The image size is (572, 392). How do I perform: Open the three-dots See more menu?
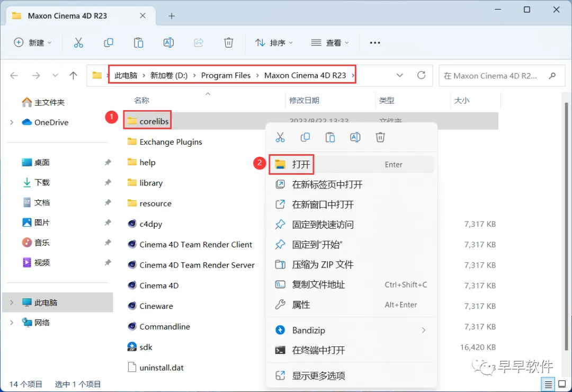click(374, 43)
